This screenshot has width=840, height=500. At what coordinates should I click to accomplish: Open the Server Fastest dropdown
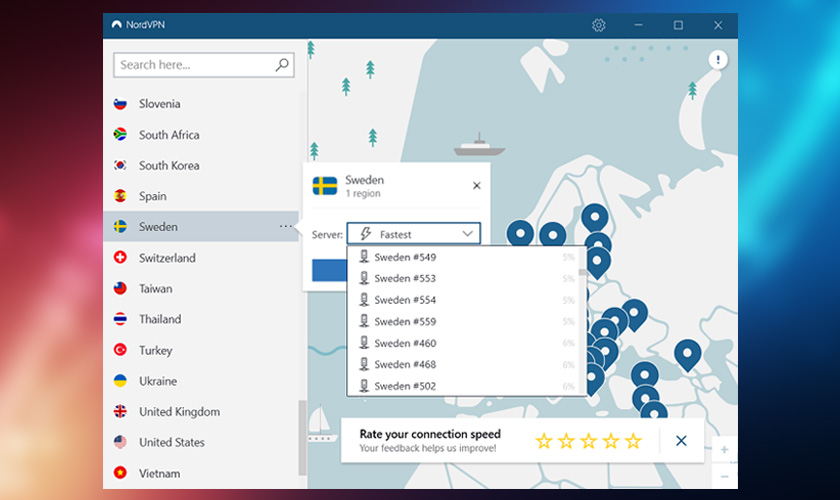[414, 234]
